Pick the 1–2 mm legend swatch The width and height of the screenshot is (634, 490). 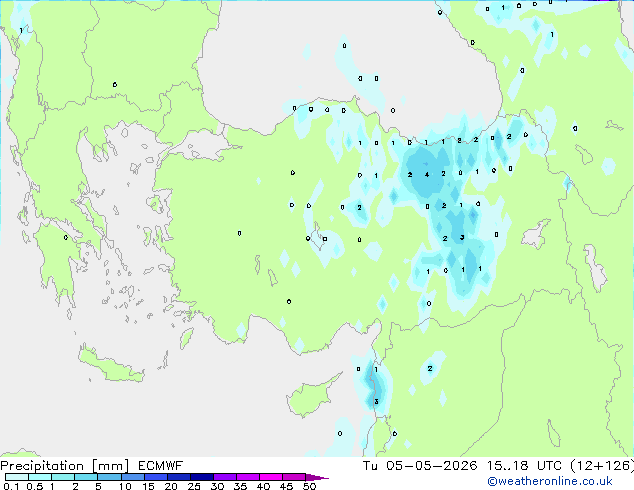click(x=63, y=477)
